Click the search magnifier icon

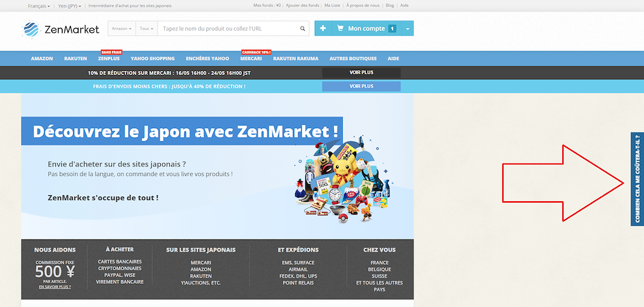303,29
